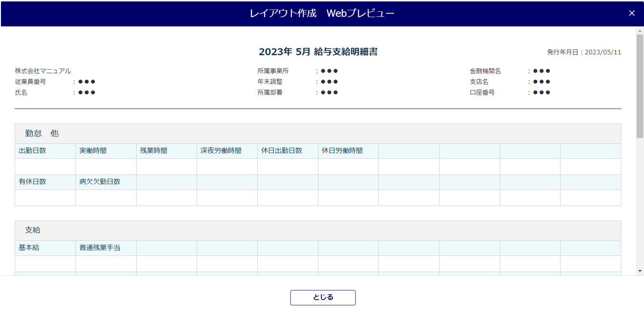Click the ●●● value beside 従業員番号

[x=87, y=82]
